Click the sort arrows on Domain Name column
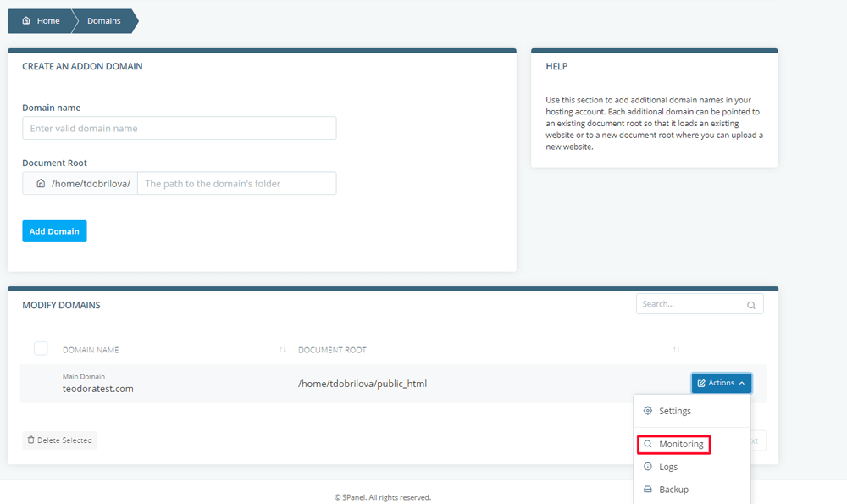Viewport: 847px width, 504px height. 281,349
